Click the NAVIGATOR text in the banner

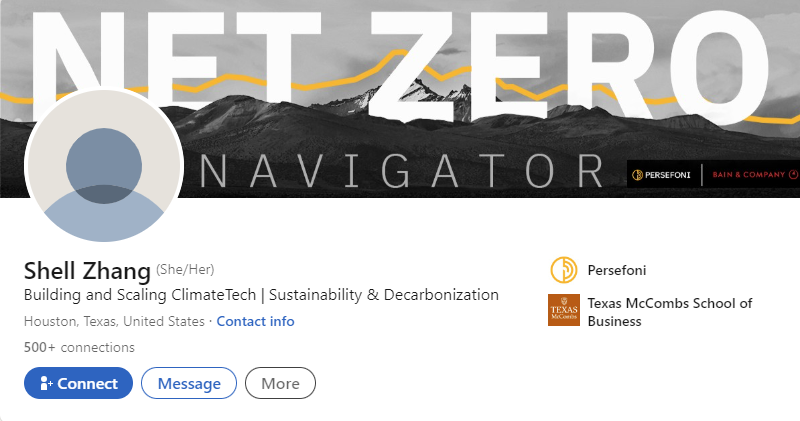402,171
